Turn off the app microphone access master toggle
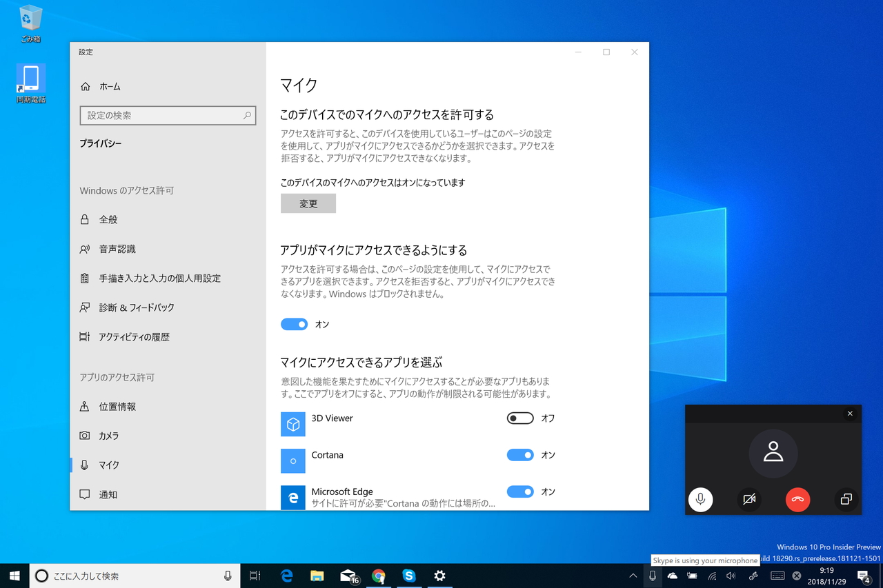The height and width of the screenshot is (588, 883). [292, 324]
